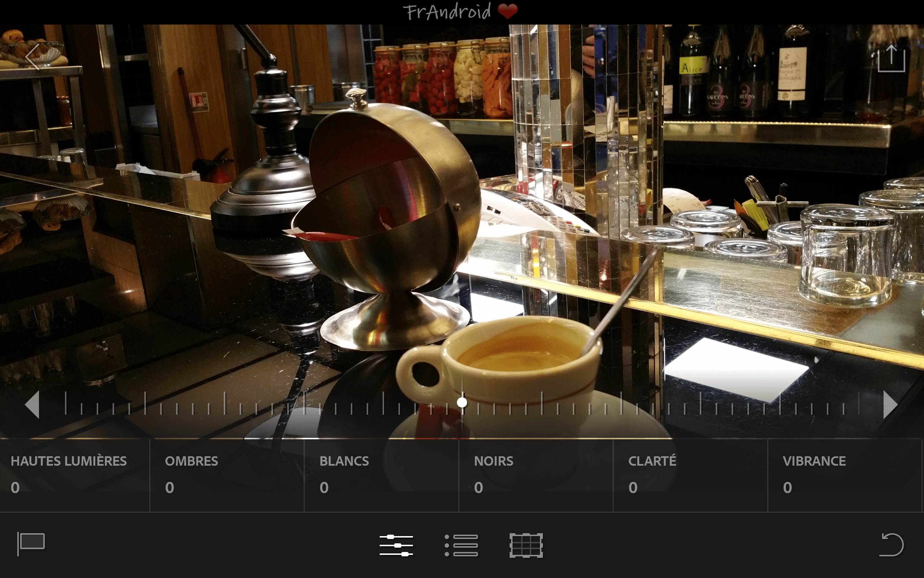Image resolution: width=924 pixels, height=578 pixels.
Task: Increase value with right triangle arrow
Action: (x=890, y=405)
